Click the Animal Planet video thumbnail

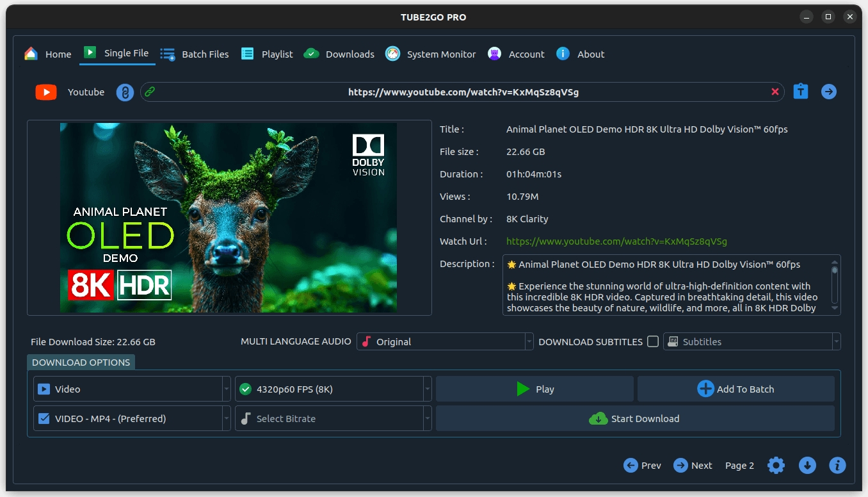pos(229,218)
